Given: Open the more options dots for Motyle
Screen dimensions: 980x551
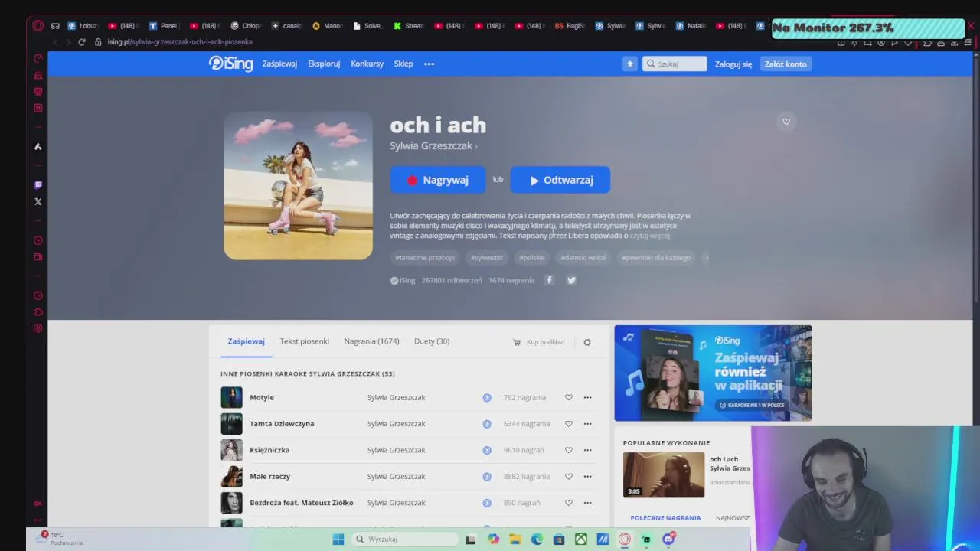Looking at the screenshot, I should pyautogui.click(x=587, y=397).
